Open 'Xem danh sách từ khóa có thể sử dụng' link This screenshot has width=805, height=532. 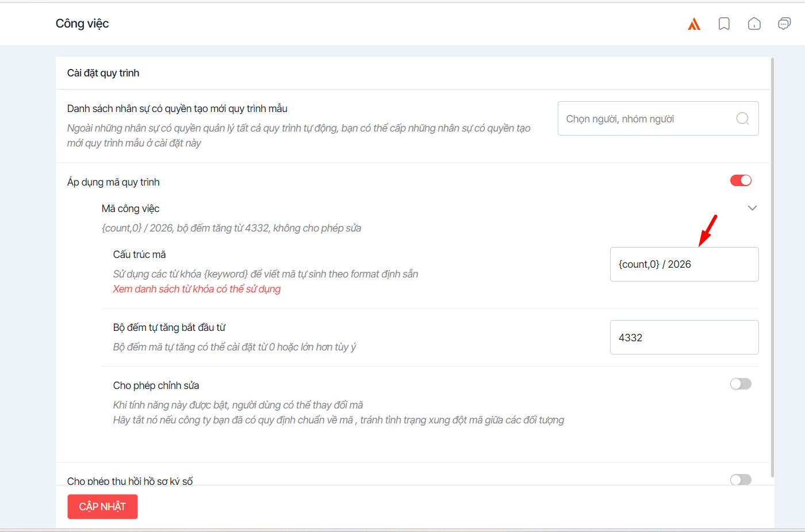[x=197, y=289]
